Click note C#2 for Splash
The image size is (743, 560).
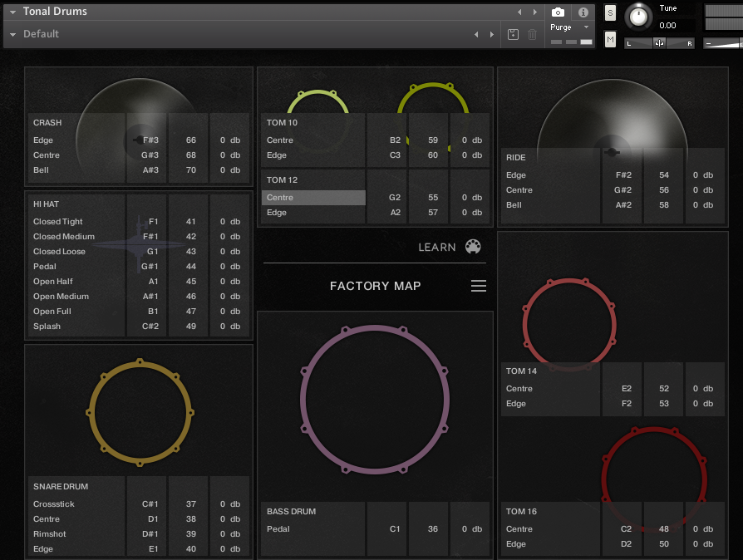150,327
